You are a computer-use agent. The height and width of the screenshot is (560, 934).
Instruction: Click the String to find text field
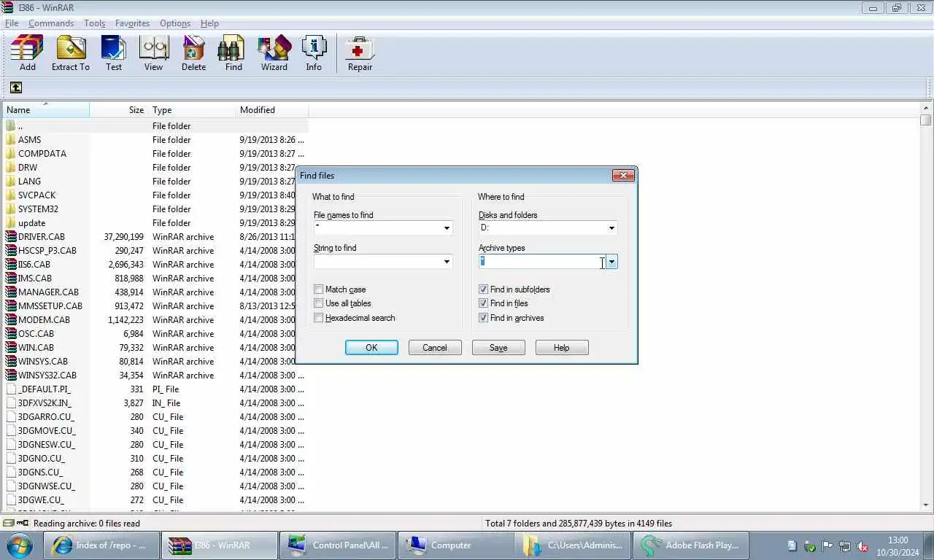[x=377, y=262]
